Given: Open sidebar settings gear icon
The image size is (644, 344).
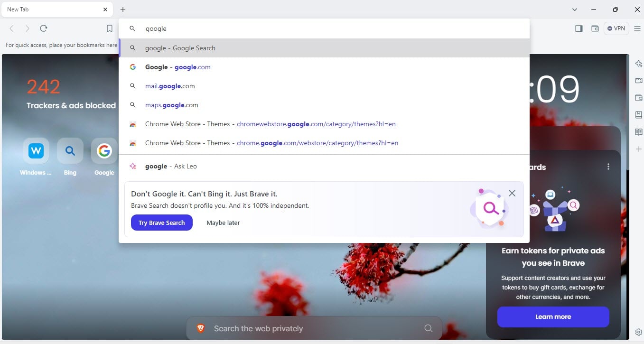Looking at the screenshot, I should (639, 332).
